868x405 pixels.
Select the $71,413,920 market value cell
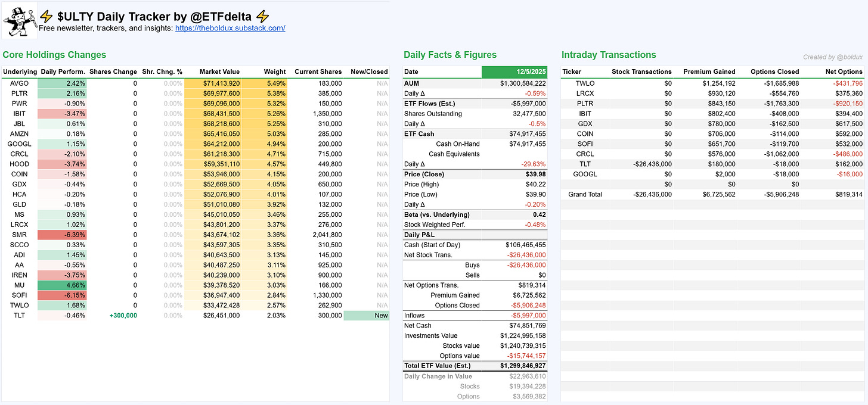pyautogui.click(x=213, y=83)
